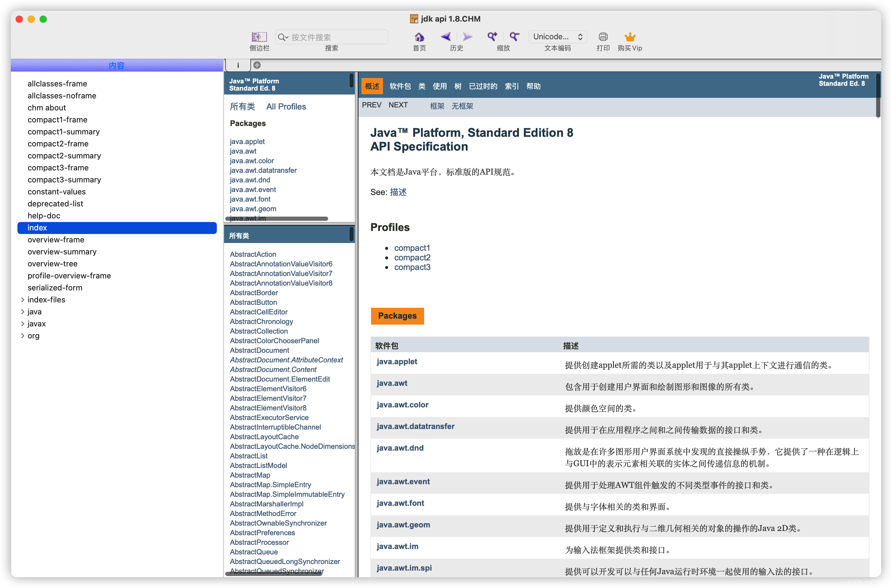Open java.awt.datatransfer in the packages table
Viewport: 892px width, 588px height.
tap(415, 426)
